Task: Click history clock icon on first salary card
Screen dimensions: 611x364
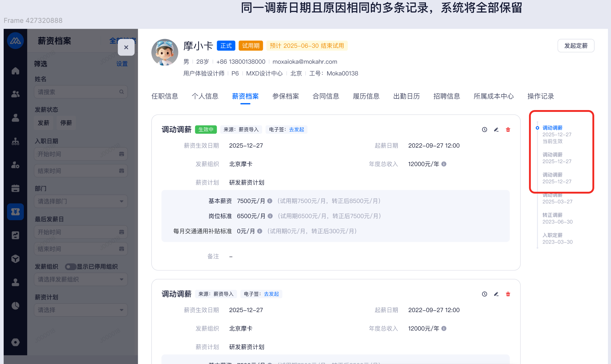Action: [484, 130]
